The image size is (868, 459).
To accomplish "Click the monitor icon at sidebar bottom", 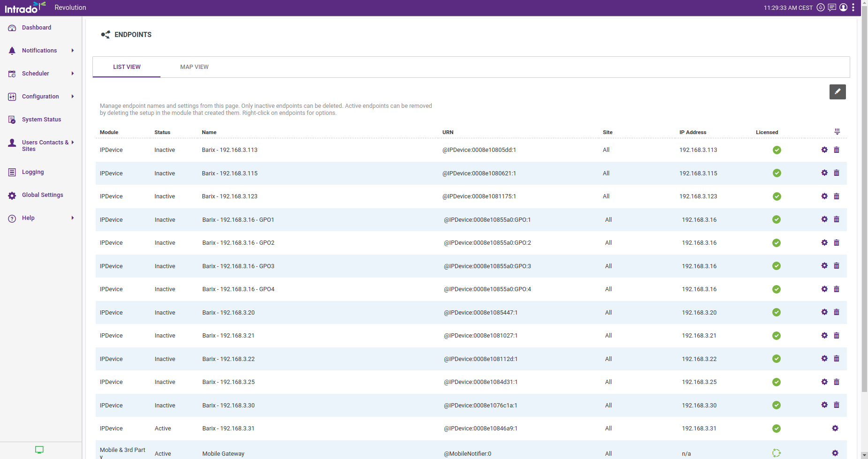I will click(39, 450).
